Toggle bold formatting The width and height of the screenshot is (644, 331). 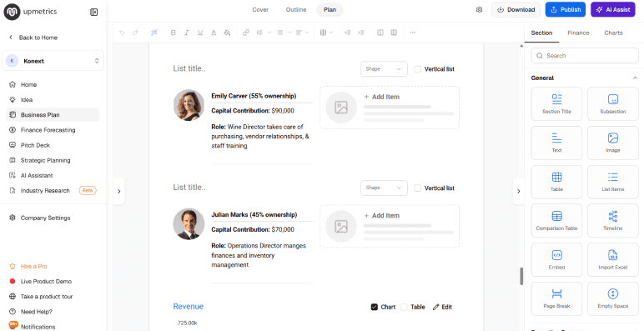[173, 33]
